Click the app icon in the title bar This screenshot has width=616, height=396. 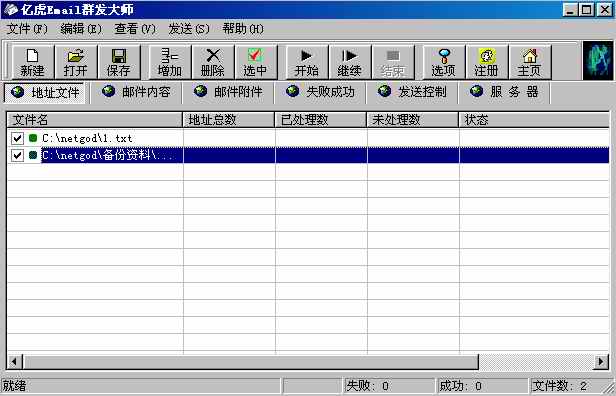pyautogui.click(x=11, y=9)
